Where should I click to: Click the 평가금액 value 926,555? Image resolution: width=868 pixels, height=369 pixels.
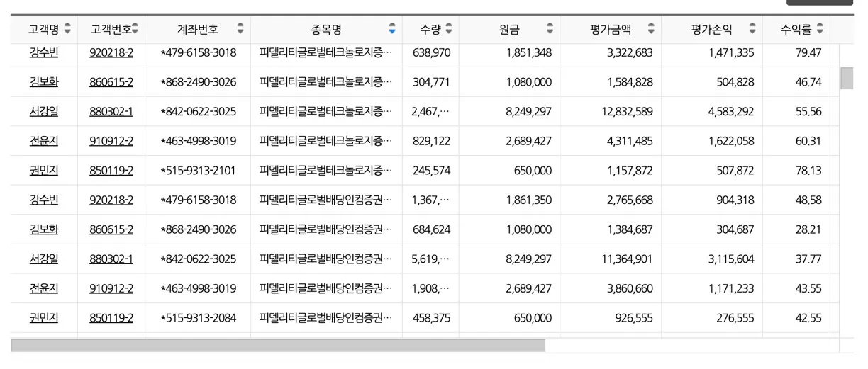coord(634,318)
